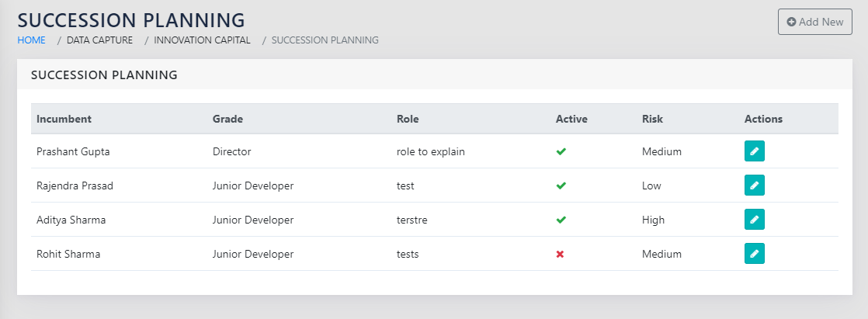This screenshot has width=868, height=319.
Task: Click green active checkmark for Rajendra Prasad
Action: pyautogui.click(x=561, y=186)
